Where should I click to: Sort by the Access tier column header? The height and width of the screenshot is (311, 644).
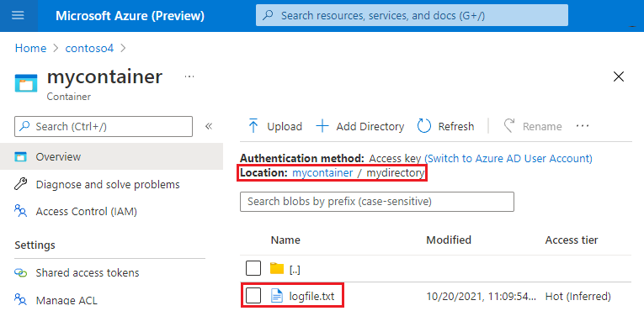point(572,240)
